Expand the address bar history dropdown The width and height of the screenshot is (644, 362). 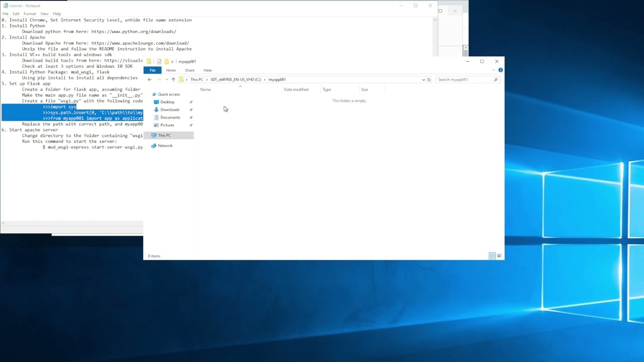click(423, 79)
